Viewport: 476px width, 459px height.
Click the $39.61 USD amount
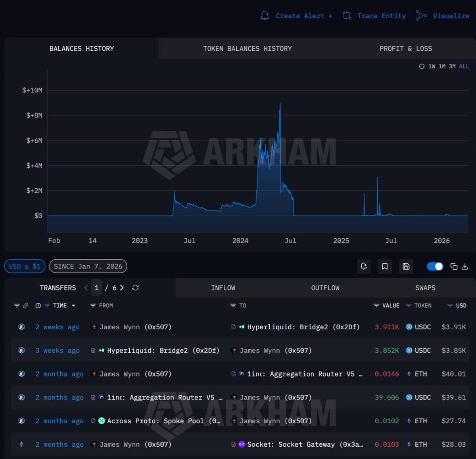coord(454,397)
